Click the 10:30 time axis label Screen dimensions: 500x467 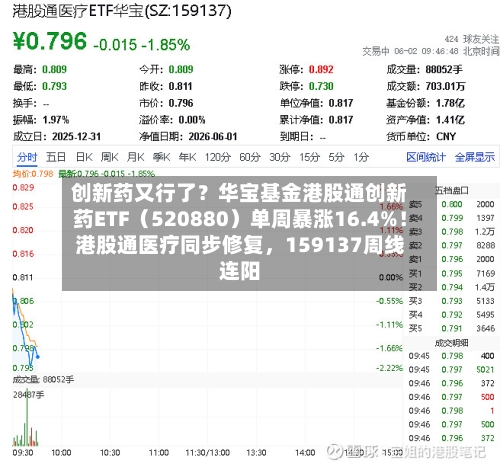pyautogui.click(x=110, y=452)
